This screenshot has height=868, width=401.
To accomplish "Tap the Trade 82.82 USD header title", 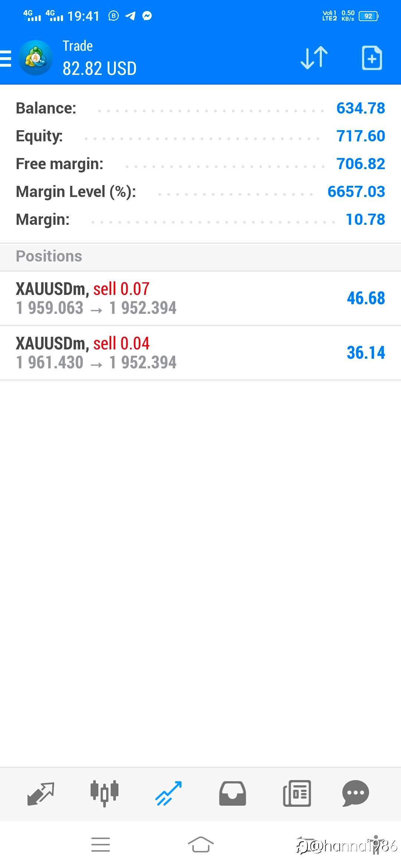I will (99, 59).
